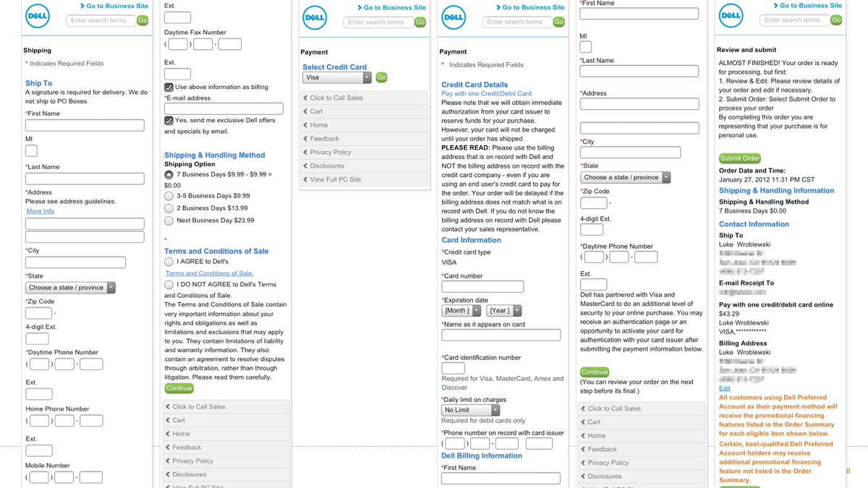868x488 pixels.
Task: Click 'Go to Business Site' on Credit Card Details screen
Action: [529, 7]
